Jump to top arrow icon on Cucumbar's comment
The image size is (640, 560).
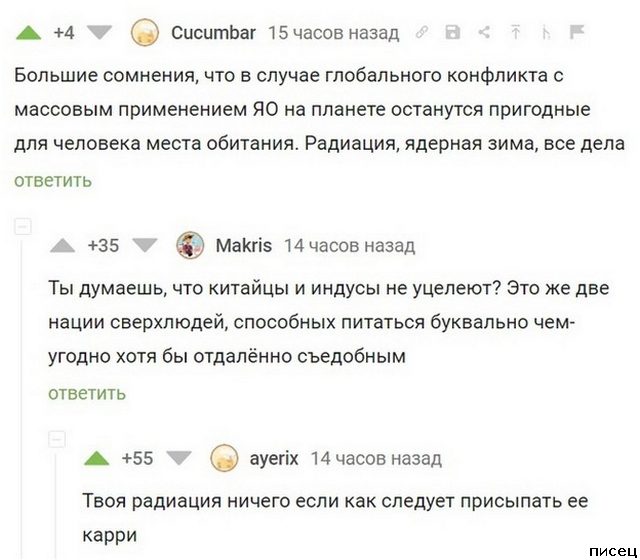click(x=515, y=33)
